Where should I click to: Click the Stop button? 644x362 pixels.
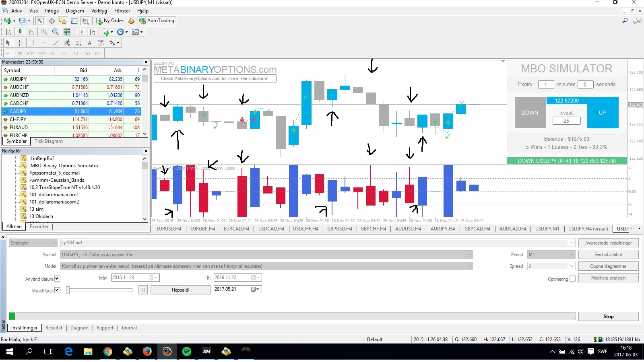tap(608, 317)
